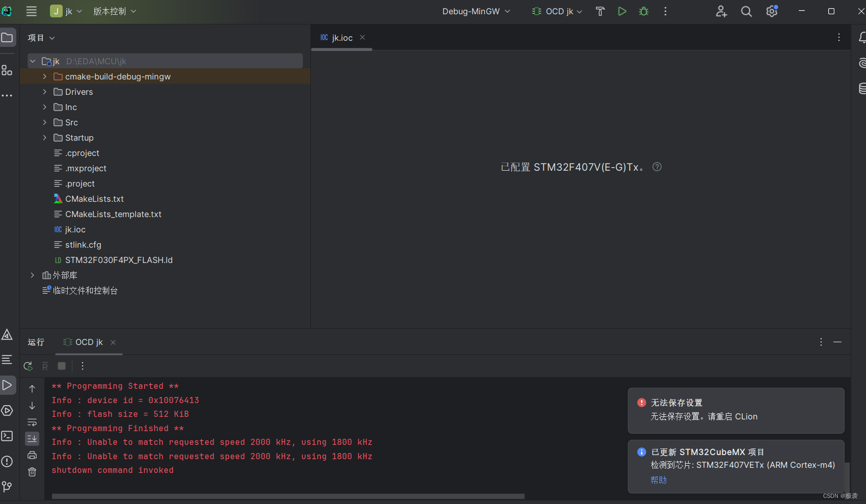866x504 pixels.
Task: Open the AI assistant spiral icon
Action: 862,63
